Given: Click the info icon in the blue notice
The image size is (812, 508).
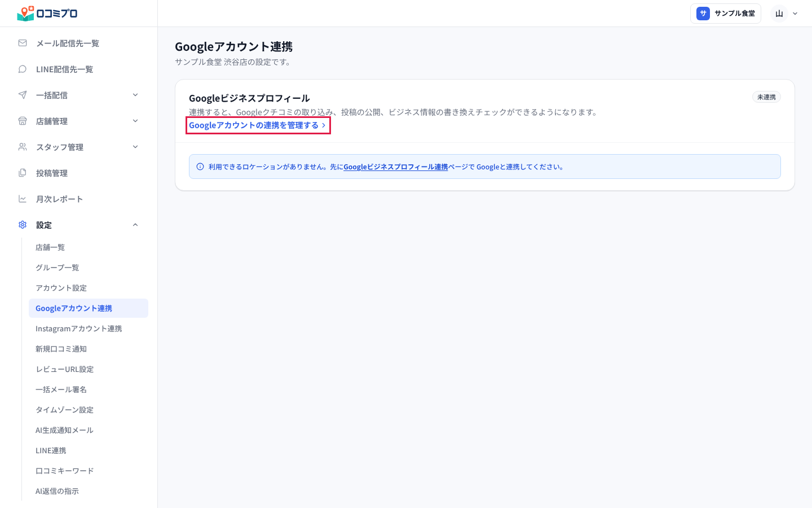Looking at the screenshot, I should [200, 167].
